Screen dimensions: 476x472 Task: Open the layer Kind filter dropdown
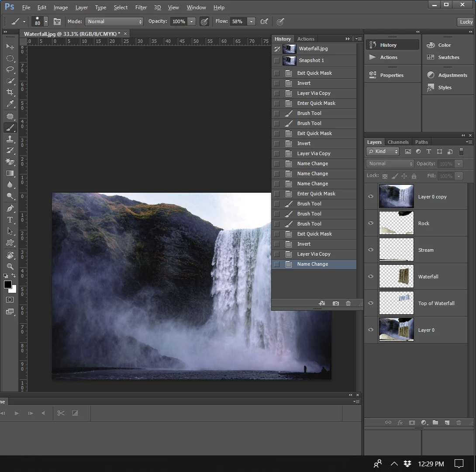(x=383, y=151)
